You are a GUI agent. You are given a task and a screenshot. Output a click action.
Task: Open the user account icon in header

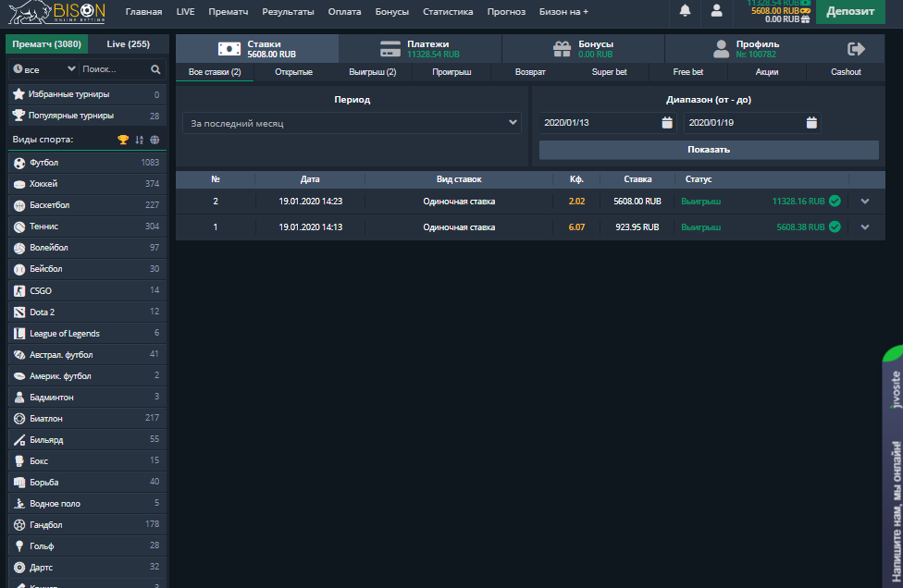[716, 11]
